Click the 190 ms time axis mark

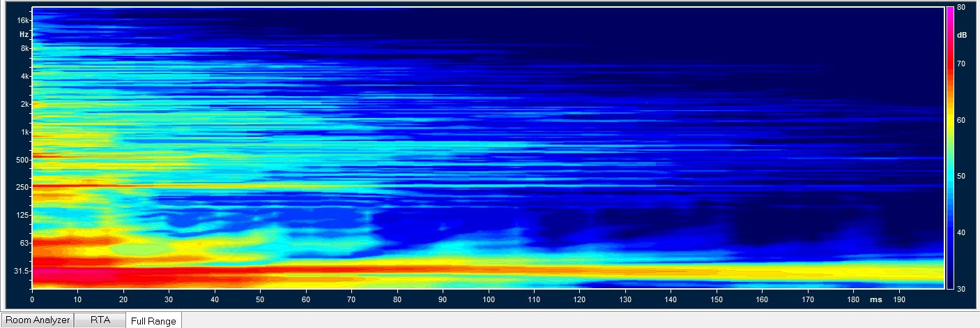click(899, 299)
